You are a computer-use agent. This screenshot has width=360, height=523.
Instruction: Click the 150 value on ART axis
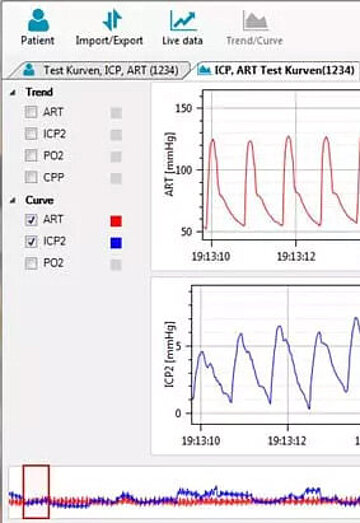click(184, 108)
